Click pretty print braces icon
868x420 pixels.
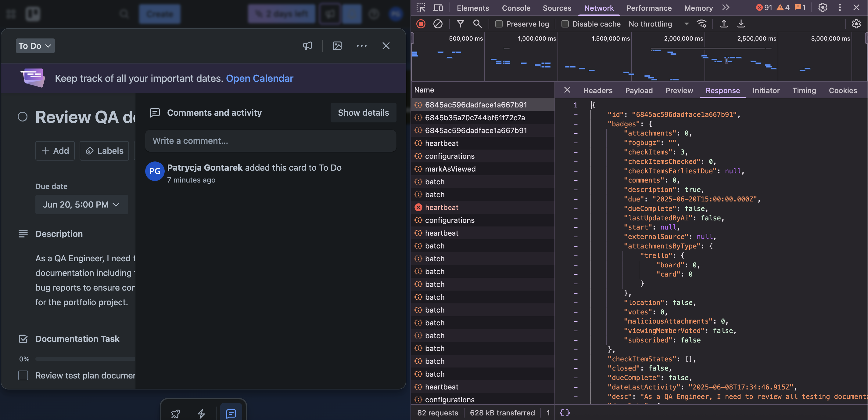point(565,413)
